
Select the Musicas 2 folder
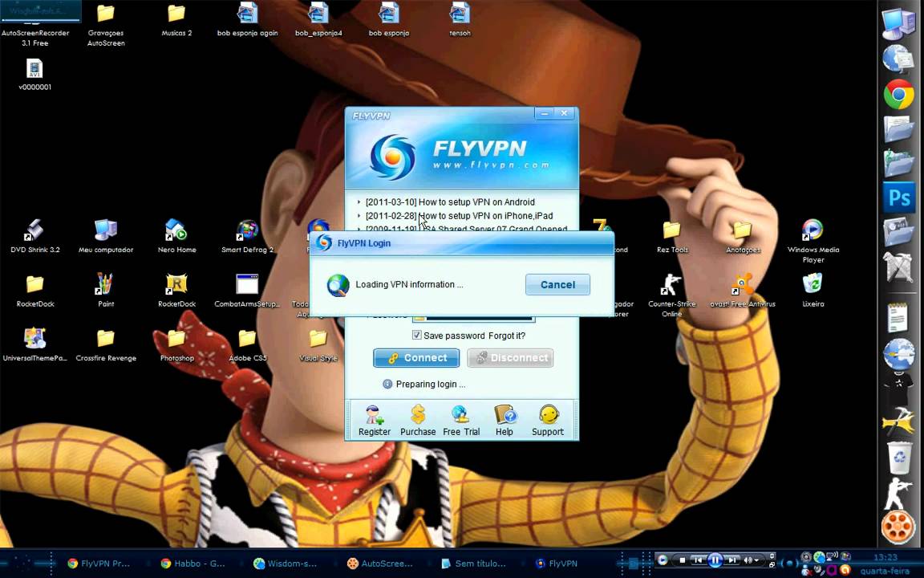pos(176,20)
